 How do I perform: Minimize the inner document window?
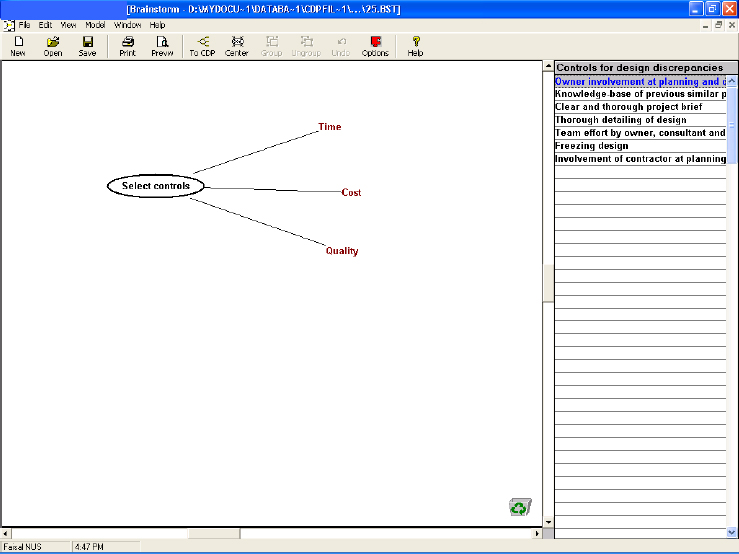click(706, 25)
